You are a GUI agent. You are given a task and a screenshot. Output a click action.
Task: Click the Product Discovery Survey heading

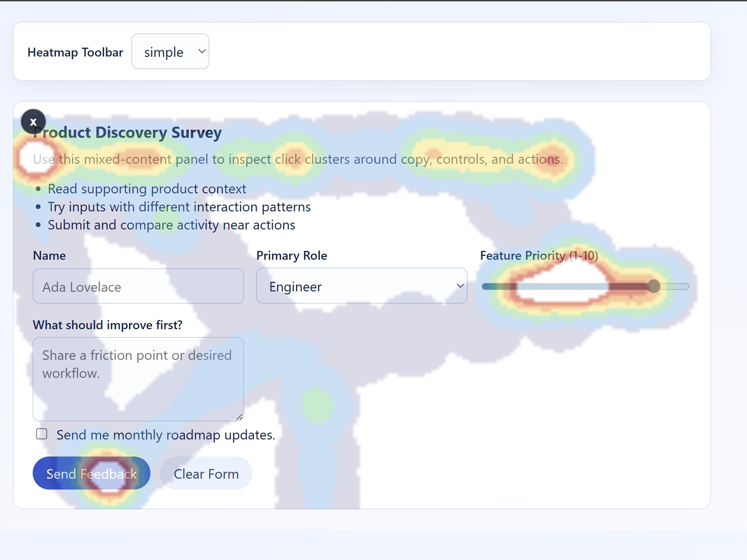[x=128, y=132]
